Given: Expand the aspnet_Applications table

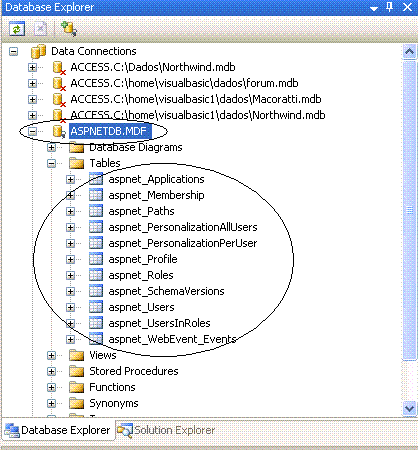Looking at the screenshot, I should click(x=70, y=180).
